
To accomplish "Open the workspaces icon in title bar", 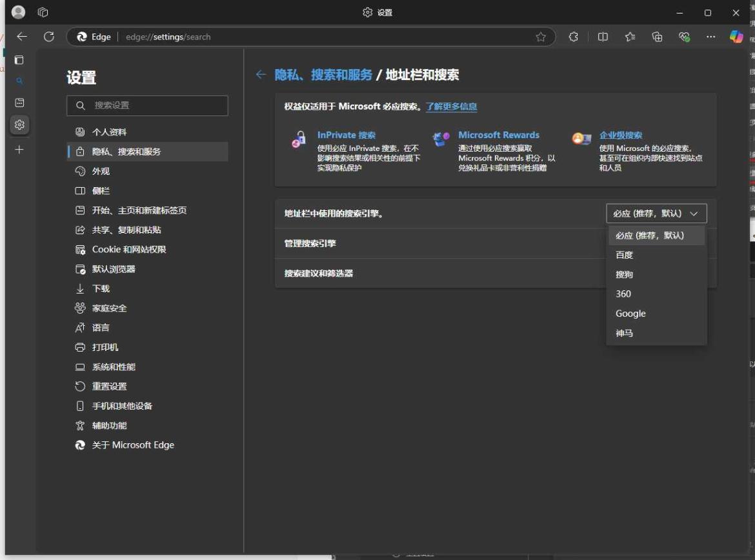I will [43, 12].
